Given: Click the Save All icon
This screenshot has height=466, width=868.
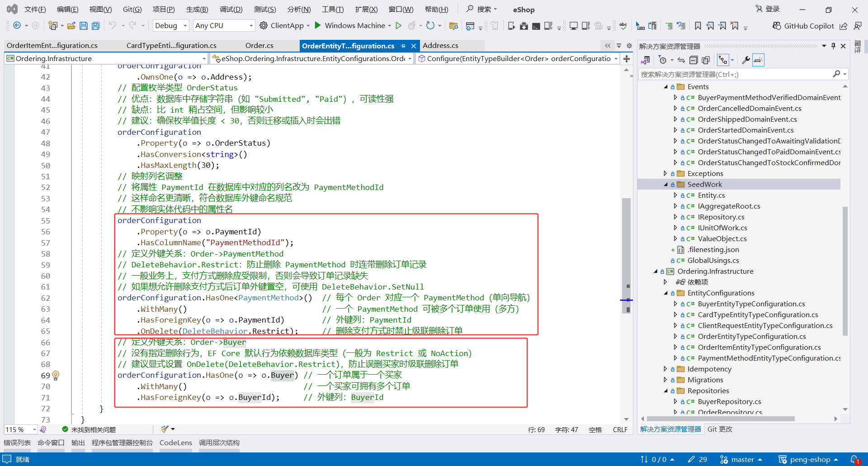Looking at the screenshot, I should coord(96,26).
